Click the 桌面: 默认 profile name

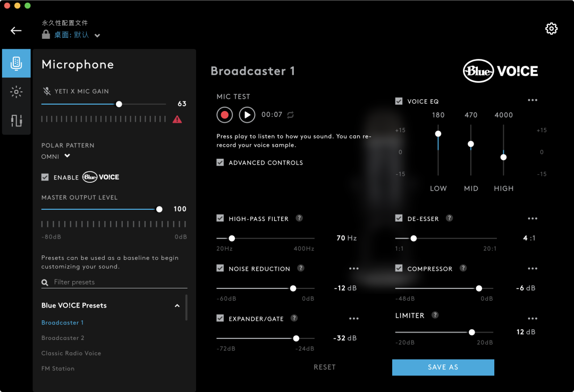pyautogui.click(x=71, y=35)
